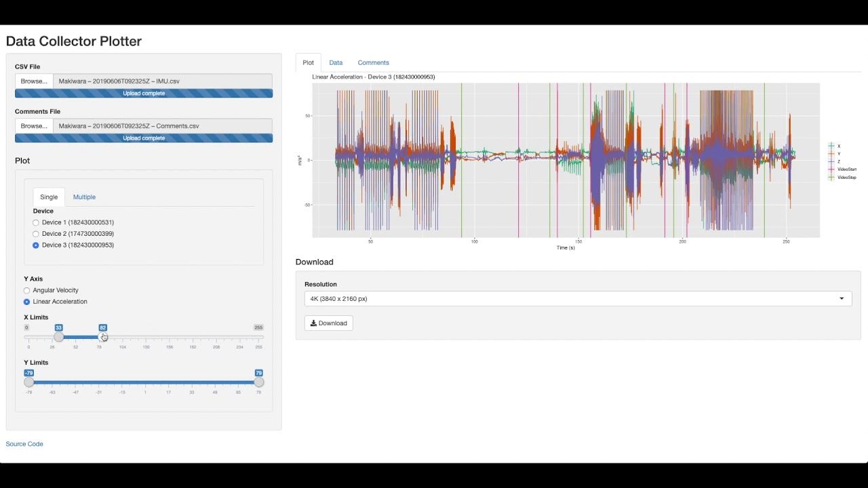Click the X Limits lower slider handle

tap(59, 337)
